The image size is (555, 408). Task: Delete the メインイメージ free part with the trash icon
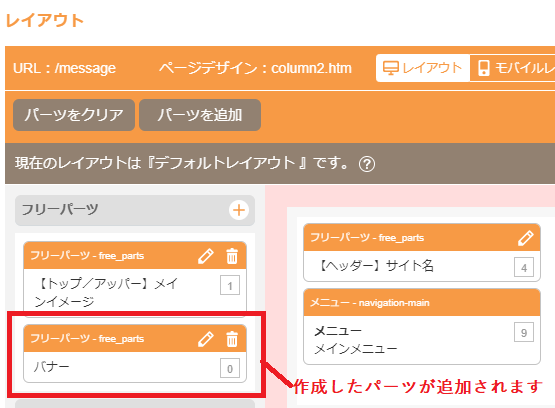pos(232,256)
